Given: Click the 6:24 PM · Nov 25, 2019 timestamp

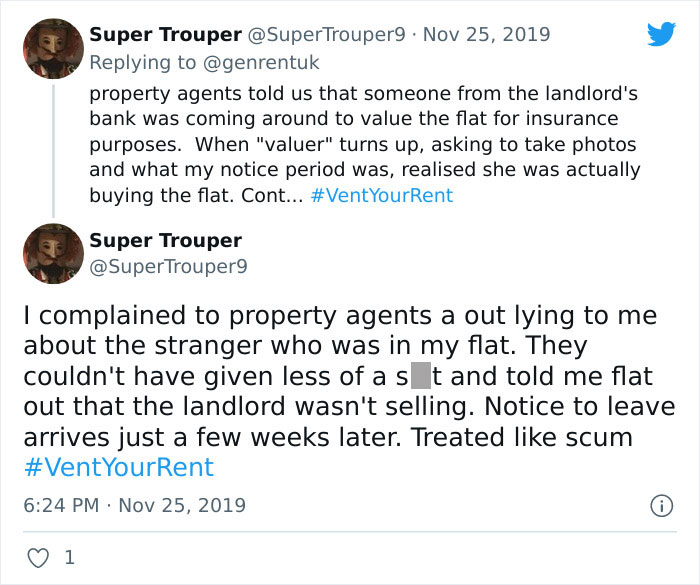Looking at the screenshot, I should click(x=134, y=505).
